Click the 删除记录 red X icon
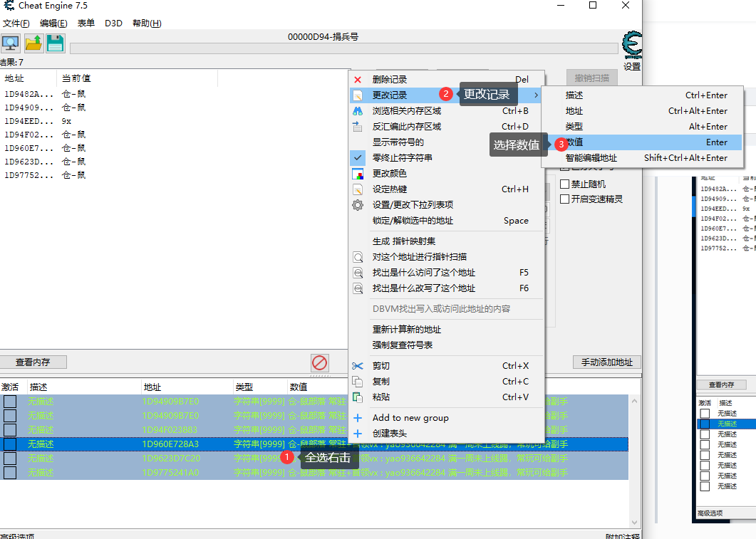Image resolution: width=756 pixels, height=539 pixels. point(358,79)
